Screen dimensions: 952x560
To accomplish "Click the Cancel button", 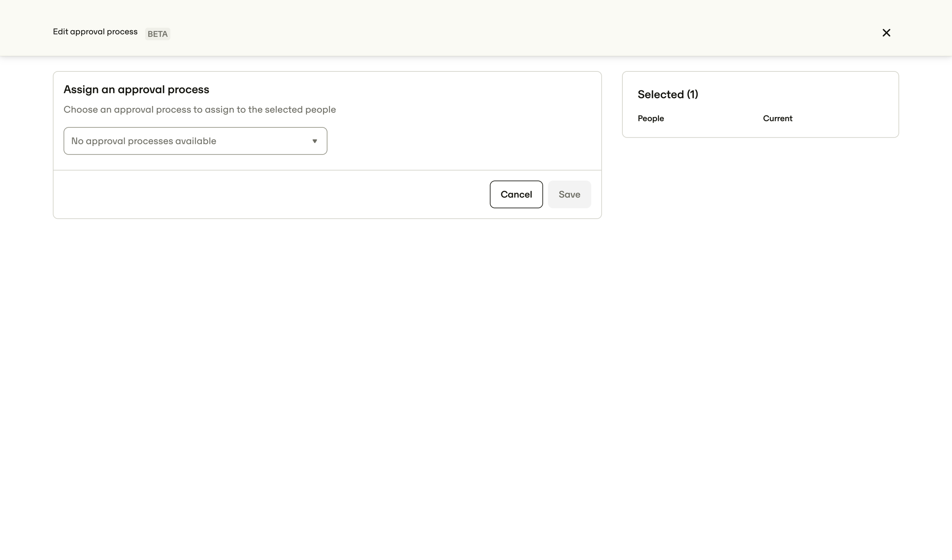I will click(x=516, y=194).
